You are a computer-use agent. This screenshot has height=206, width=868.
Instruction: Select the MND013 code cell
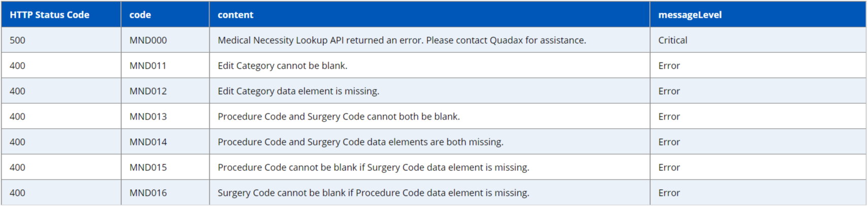(x=148, y=116)
